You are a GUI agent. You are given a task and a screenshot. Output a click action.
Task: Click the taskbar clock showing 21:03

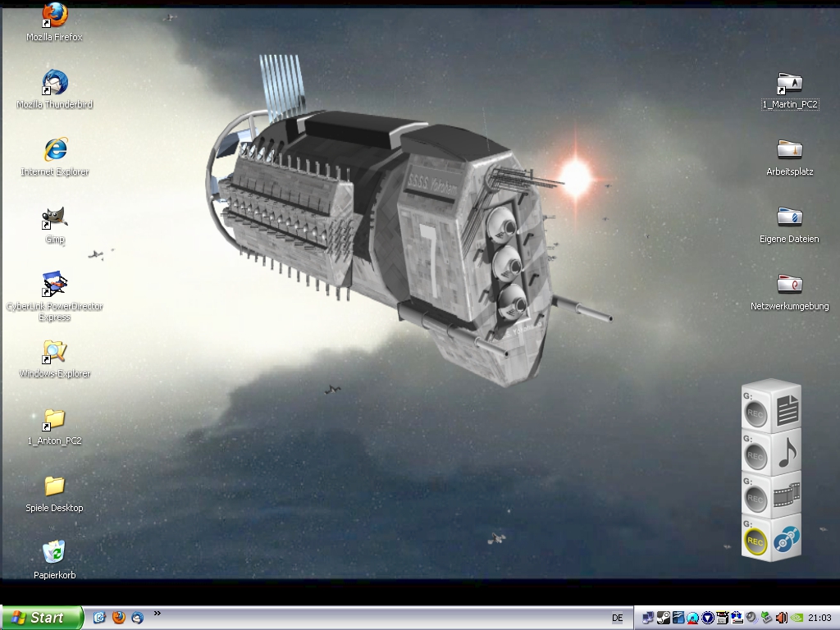point(819,618)
